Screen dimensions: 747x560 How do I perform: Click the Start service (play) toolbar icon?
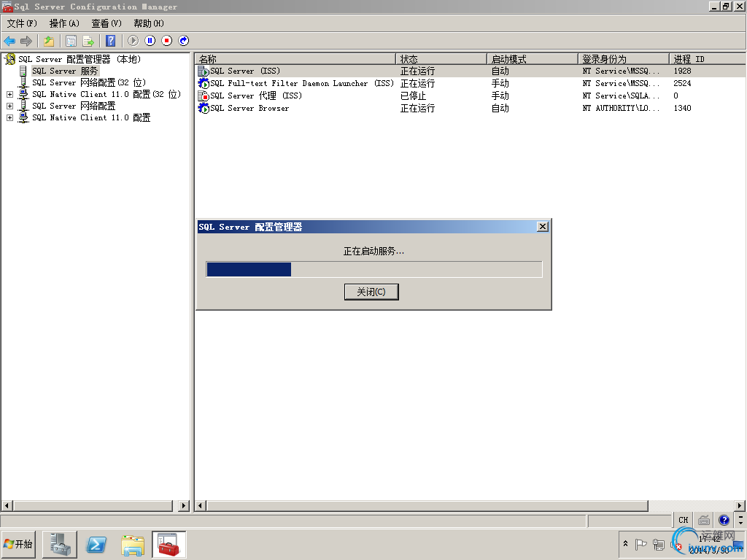point(131,41)
